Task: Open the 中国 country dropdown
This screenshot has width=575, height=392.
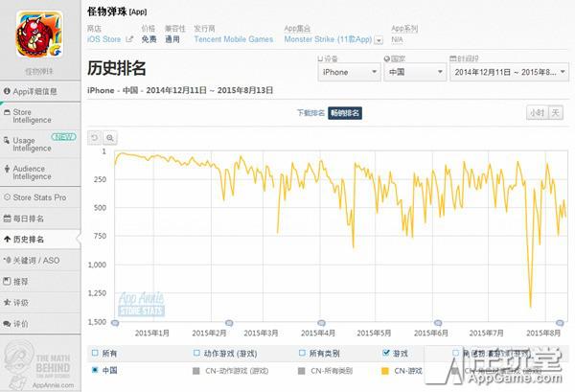Action: click(x=410, y=72)
